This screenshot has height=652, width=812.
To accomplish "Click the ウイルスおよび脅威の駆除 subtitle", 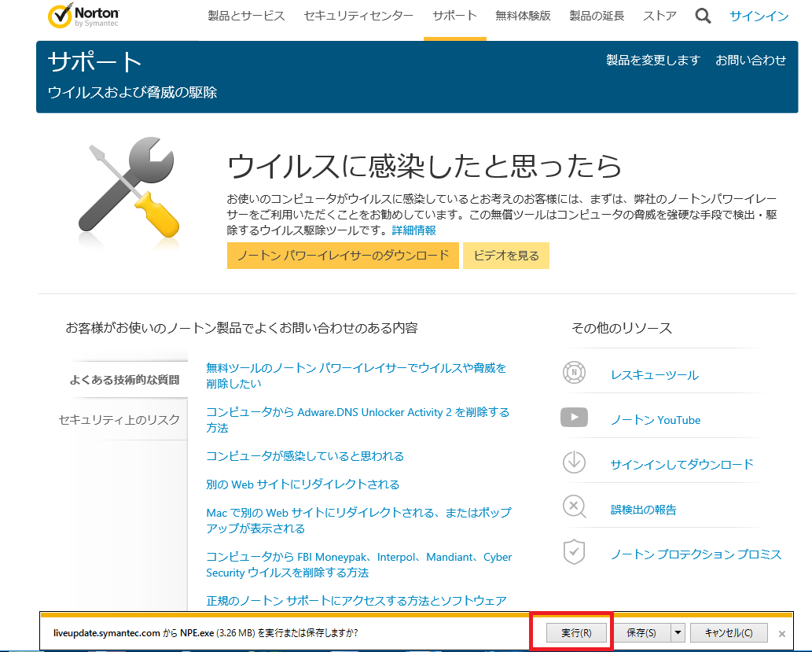I will (x=133, y=92).
